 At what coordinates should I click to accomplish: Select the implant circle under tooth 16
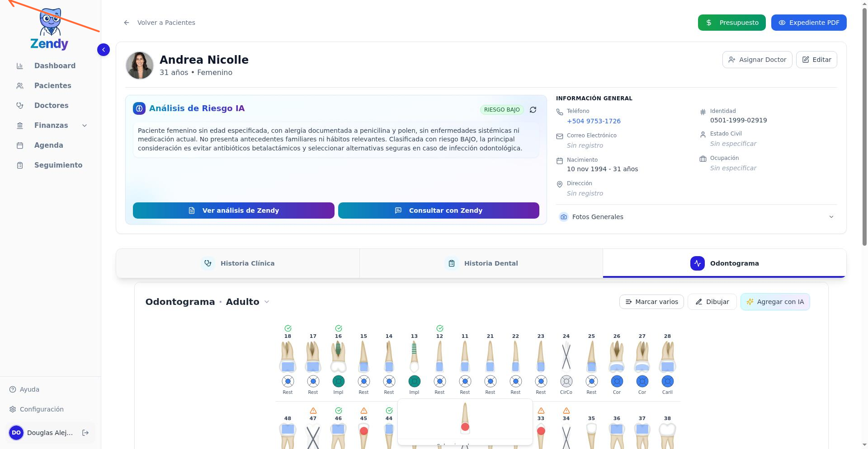(x=338, y=381)
